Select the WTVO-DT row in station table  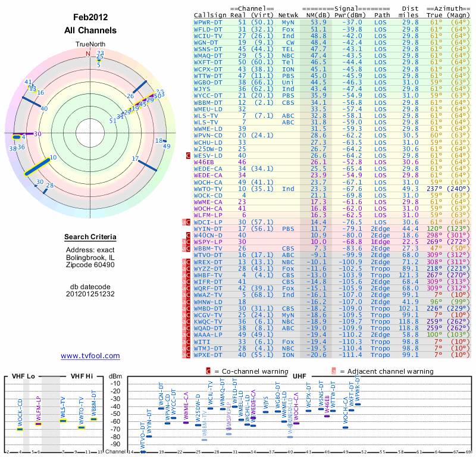(209, 254)
